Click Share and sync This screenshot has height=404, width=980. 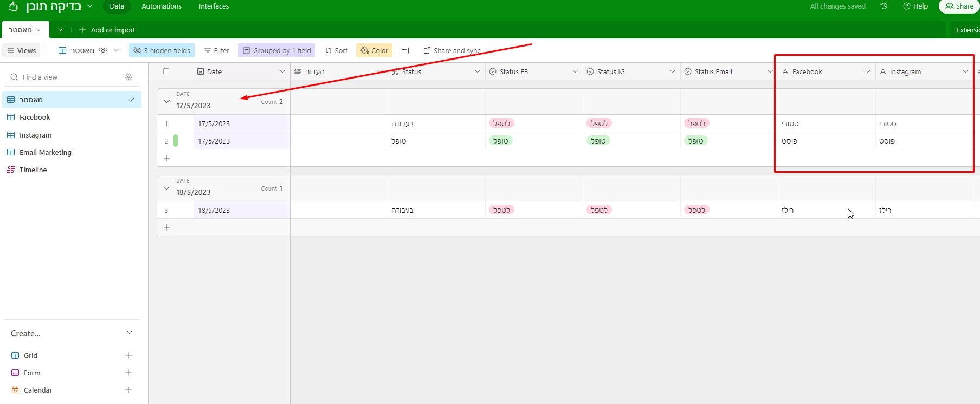[452, 50]
